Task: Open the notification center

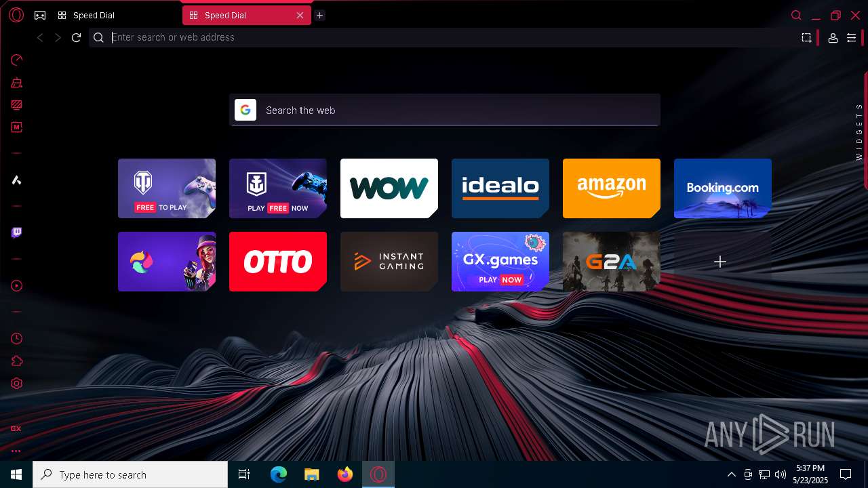Action: point(846,474)
